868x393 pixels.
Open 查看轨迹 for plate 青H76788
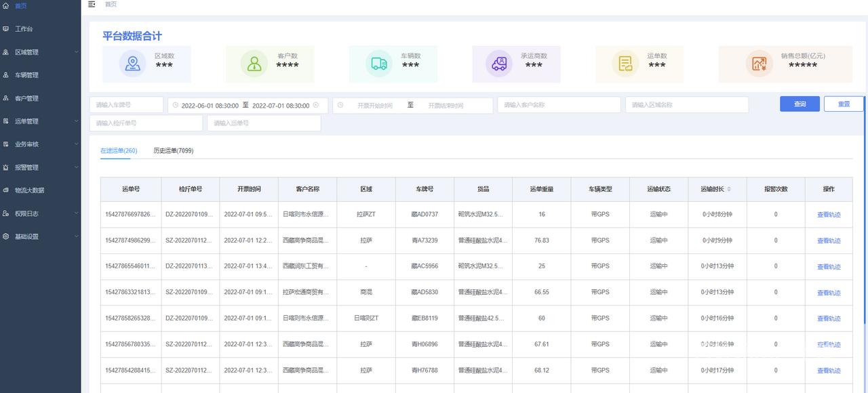tap(829, 371)
